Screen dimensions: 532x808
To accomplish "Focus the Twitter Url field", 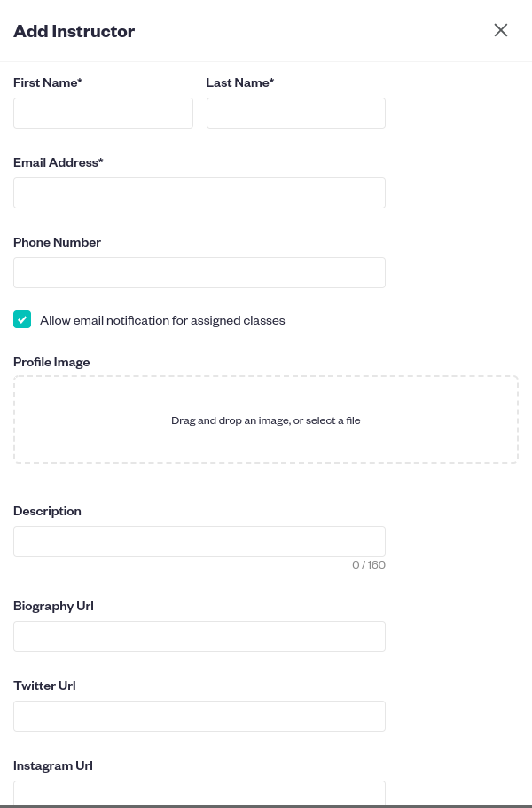I will point(199,716).
